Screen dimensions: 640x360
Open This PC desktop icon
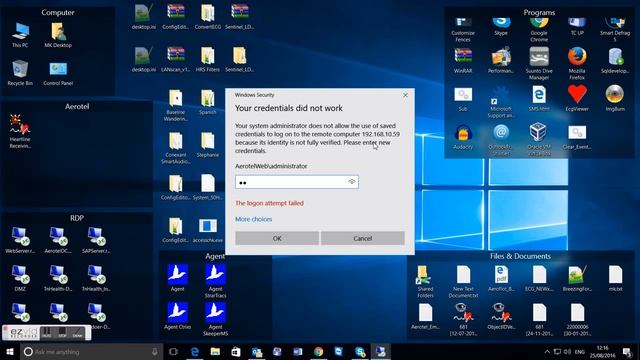click(x=20, y=36)
